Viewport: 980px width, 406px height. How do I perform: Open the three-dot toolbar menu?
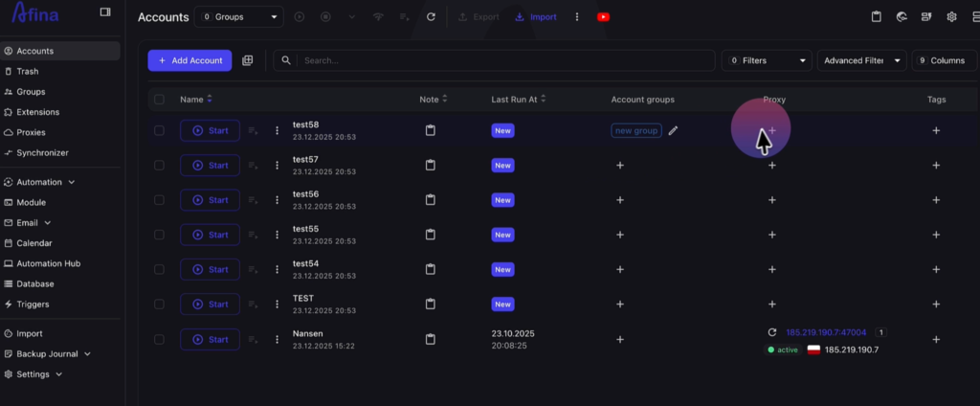tap(577, 17)
